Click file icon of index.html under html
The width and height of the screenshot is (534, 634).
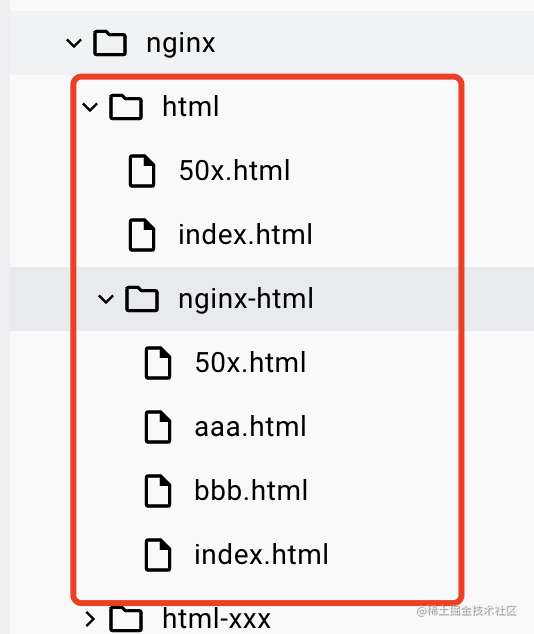[x=141, y=235]
